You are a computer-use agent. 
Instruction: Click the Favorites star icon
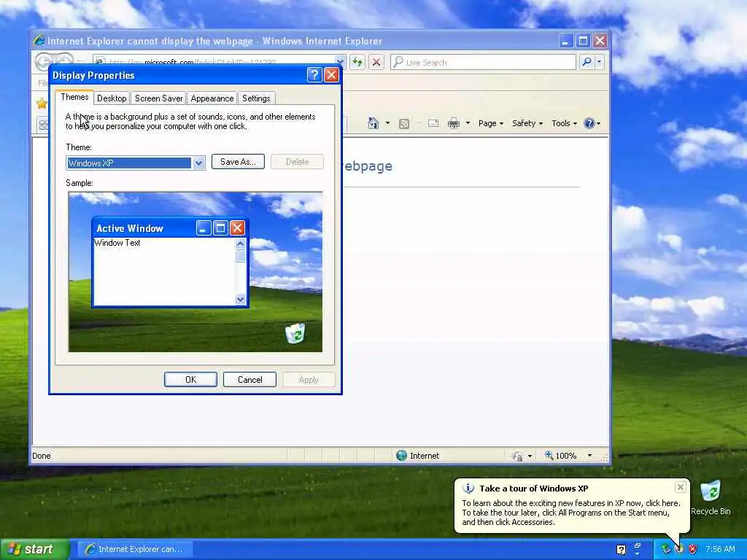(x=42, y=104)
